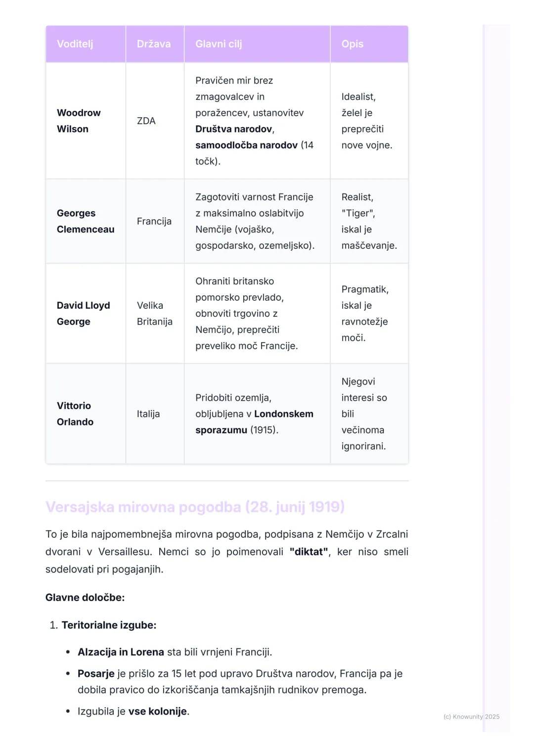This screenshot has width=534, height=756.
Task: Select the Glavne določbe subheading
Action: pyautogui.click(x=85, y=597)
